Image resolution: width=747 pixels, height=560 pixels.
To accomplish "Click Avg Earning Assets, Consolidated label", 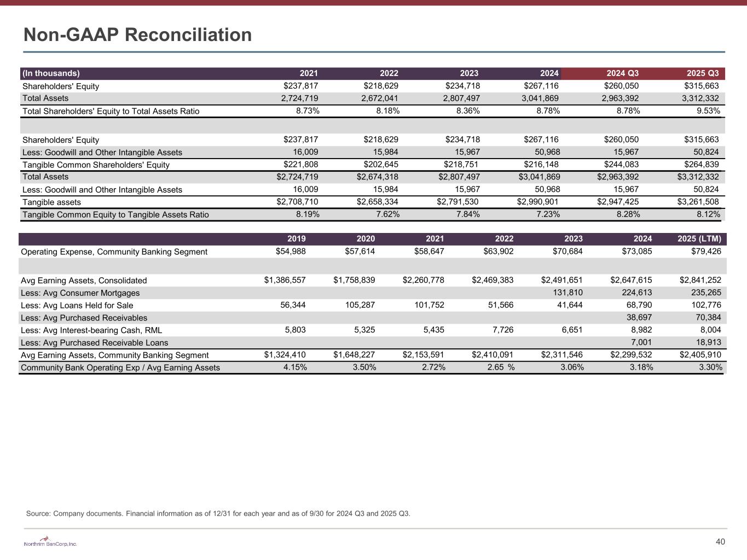I will [84, 281].
